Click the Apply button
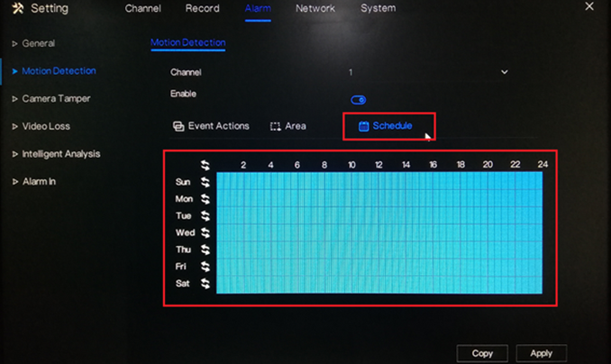 542,353
